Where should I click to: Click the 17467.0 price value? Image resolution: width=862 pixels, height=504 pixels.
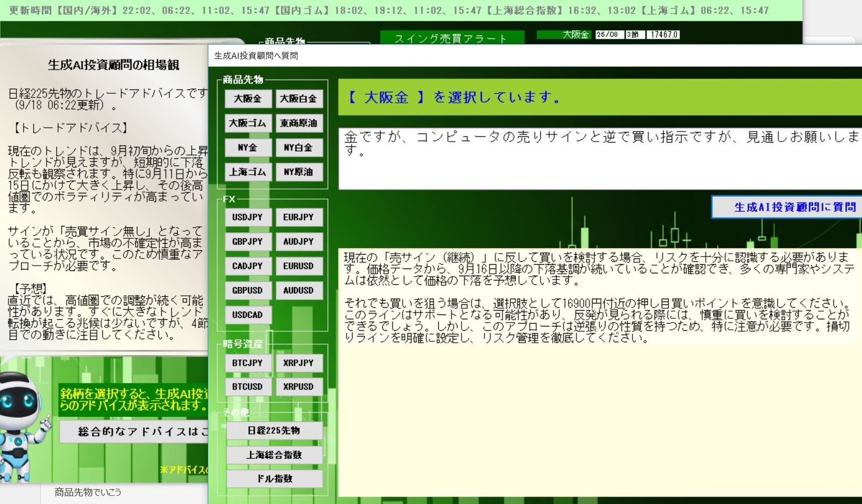pos(663,35)
